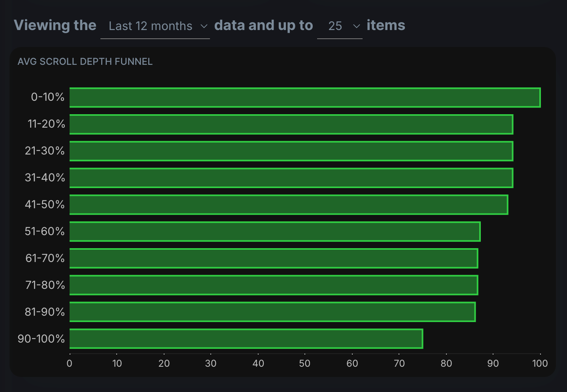Open the Last 12 months dropdown
The width and height of the screenshot is (567, 392).
[x=155, y=26]
